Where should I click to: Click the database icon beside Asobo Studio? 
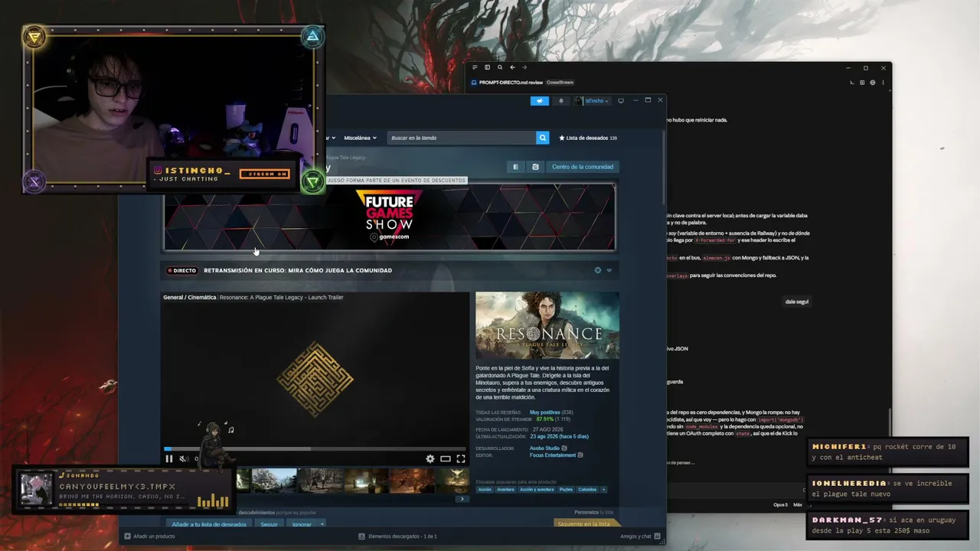point(564,448)
